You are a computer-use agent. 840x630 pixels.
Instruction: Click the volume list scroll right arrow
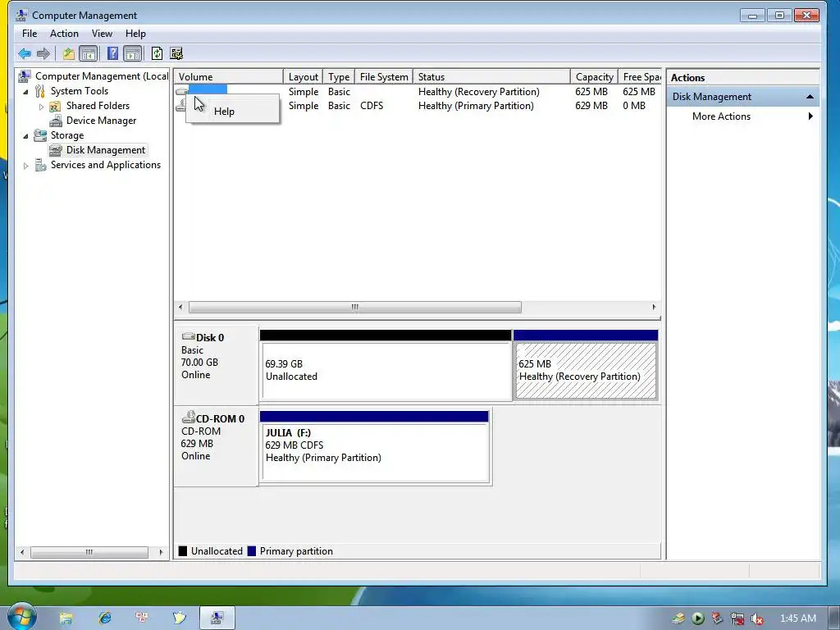tap(654, 307)
